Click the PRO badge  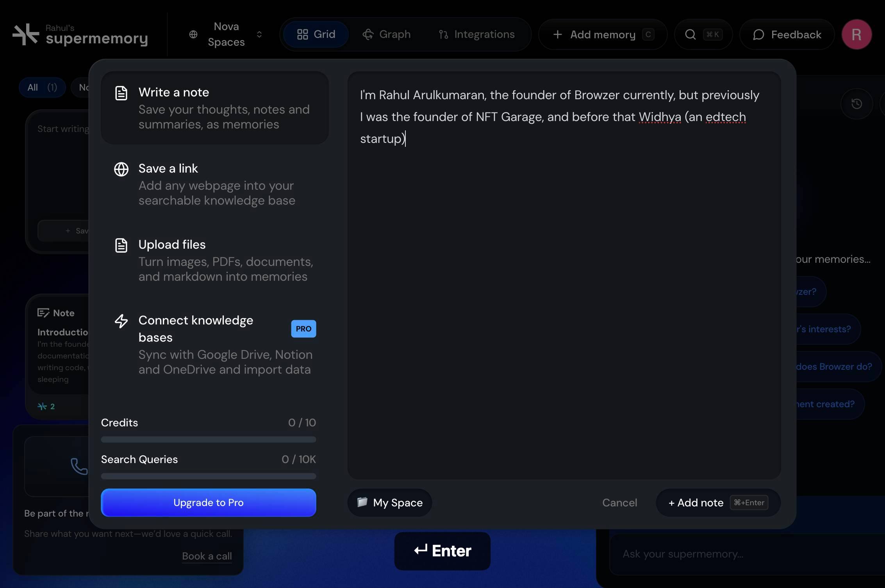click(x=303, y=329)
